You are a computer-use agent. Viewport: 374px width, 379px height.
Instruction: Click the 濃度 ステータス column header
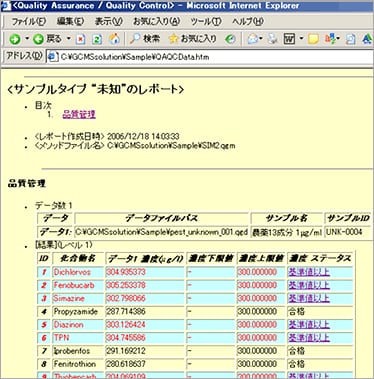pyautogui.click(x=320, y=258)
